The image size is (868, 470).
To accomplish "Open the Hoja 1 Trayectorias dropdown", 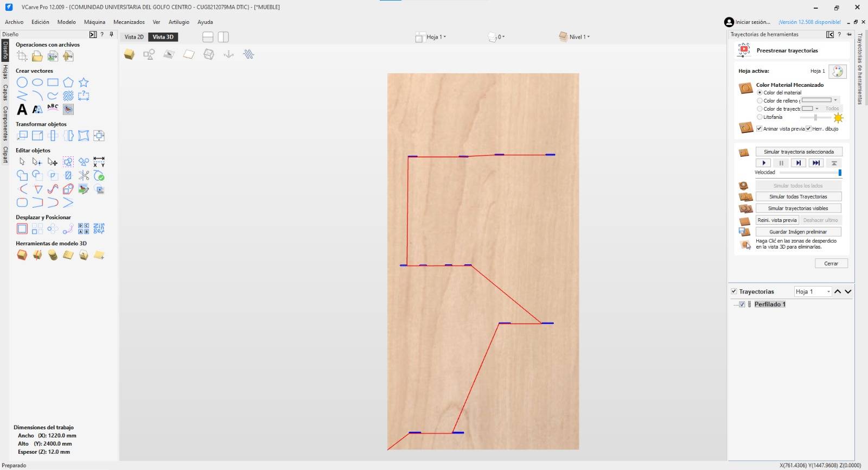I will tap(813, 292).
